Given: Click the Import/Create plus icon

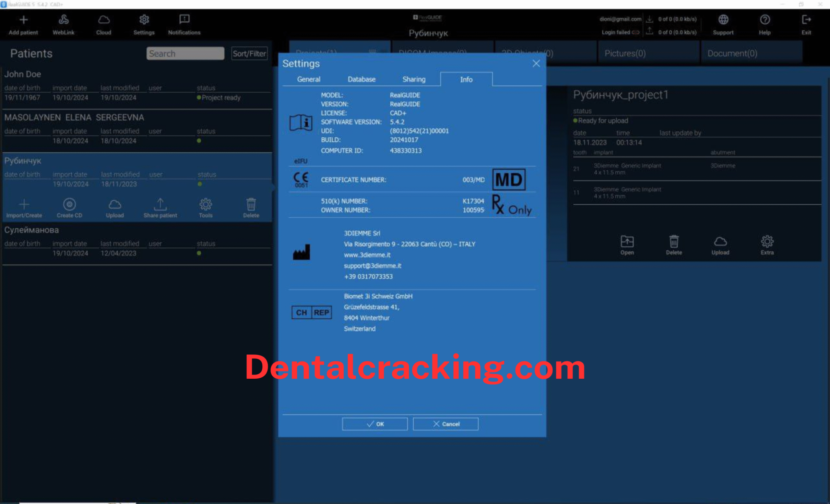Looking at the screenshot, I should [24, 204].
